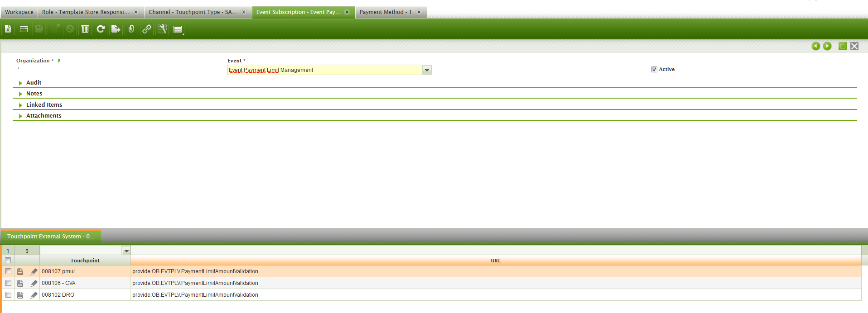868x313 pixels.
Task: Select the 008107 pmui touchpoint cell
Action: [85, 271]
